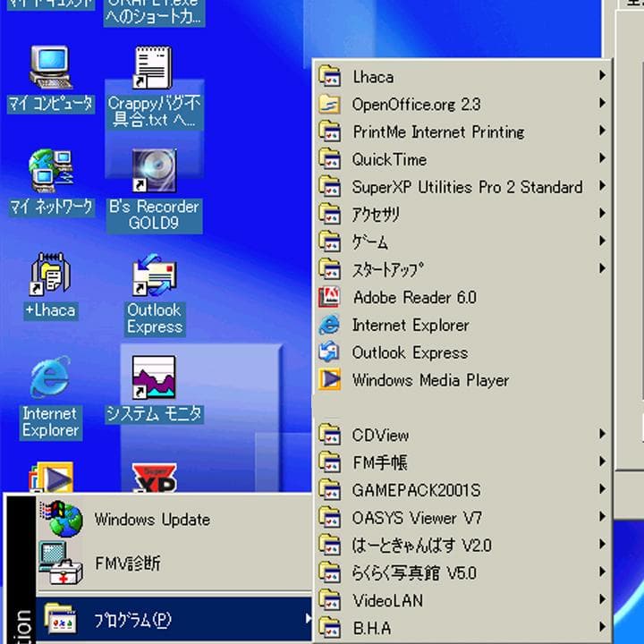
Task: Expand the FM手帳 submenu arrow
Action: tap(602, 462)
